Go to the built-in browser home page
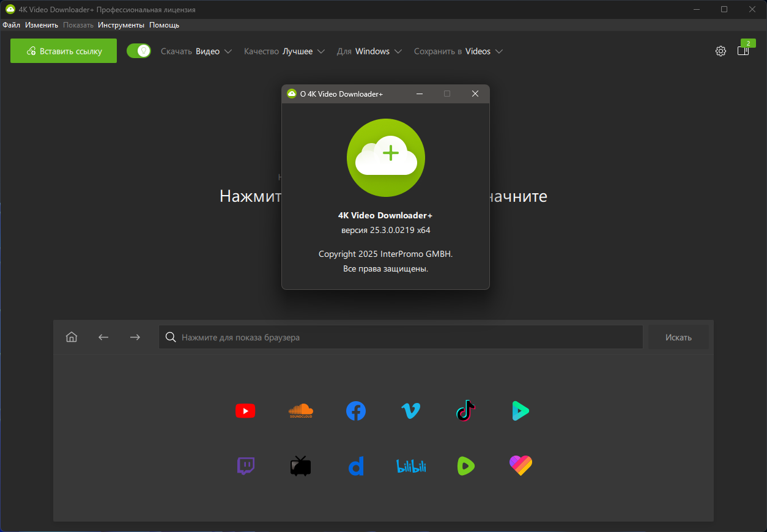The width and height of the screenshot is (767, 532). point(72,337)
